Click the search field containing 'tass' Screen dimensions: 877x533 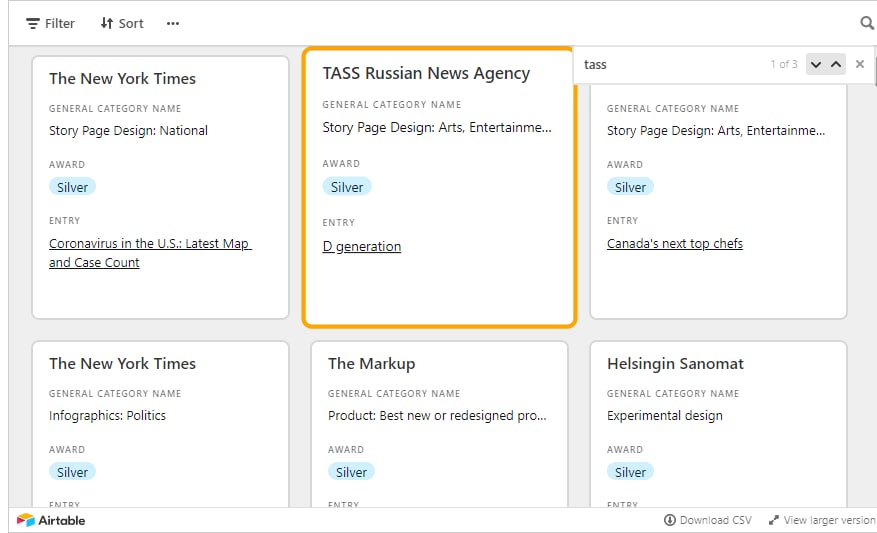[671, 65]
